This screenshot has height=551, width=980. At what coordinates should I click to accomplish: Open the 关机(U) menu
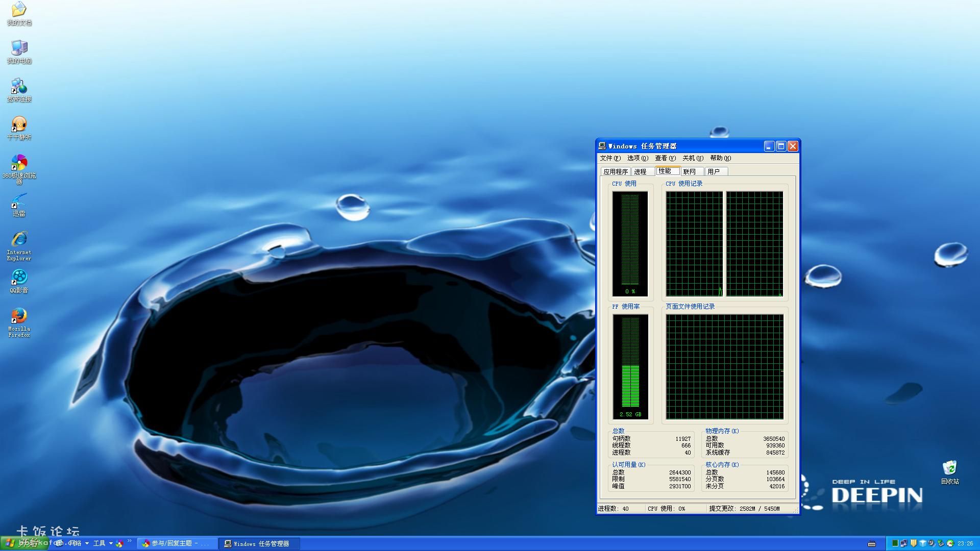(693, 158)
